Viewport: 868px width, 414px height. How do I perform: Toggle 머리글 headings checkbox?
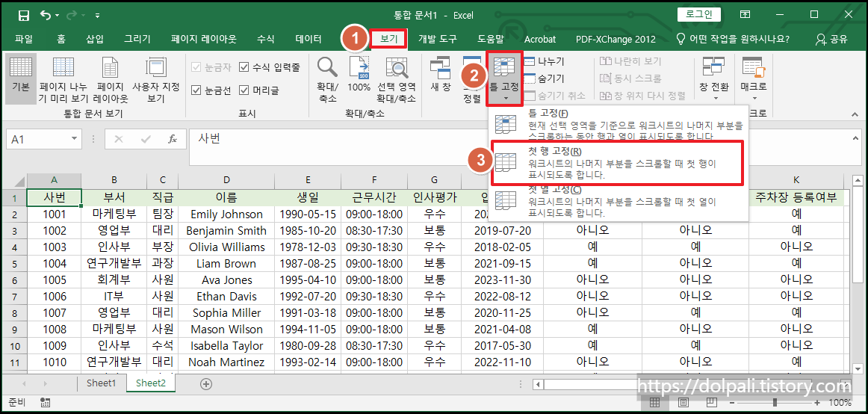(258, 90)
